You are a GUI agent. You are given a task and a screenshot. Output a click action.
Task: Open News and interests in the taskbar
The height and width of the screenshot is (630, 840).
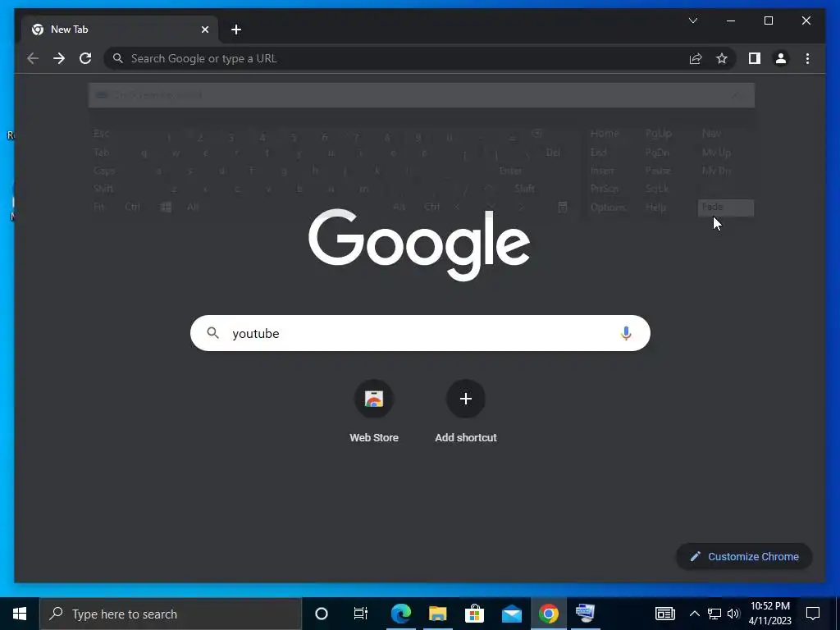point(664,614)
